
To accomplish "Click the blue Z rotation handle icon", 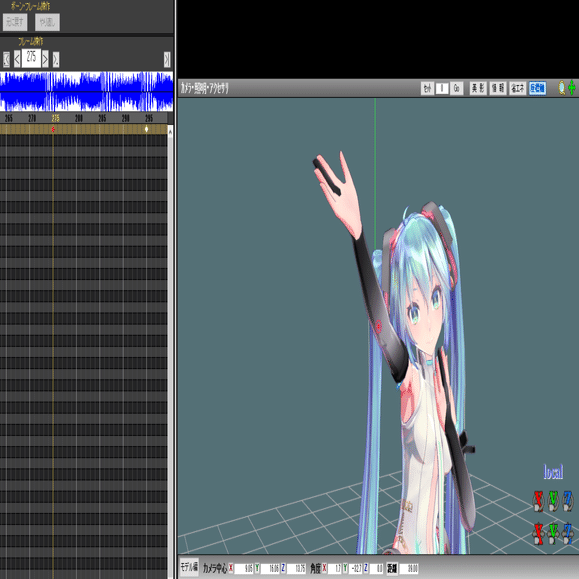I will tap(568, 501).
